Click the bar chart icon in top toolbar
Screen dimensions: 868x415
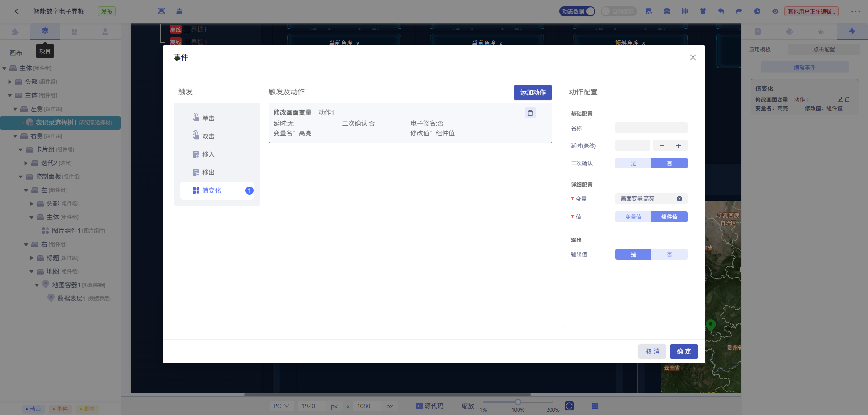point(685,11)
